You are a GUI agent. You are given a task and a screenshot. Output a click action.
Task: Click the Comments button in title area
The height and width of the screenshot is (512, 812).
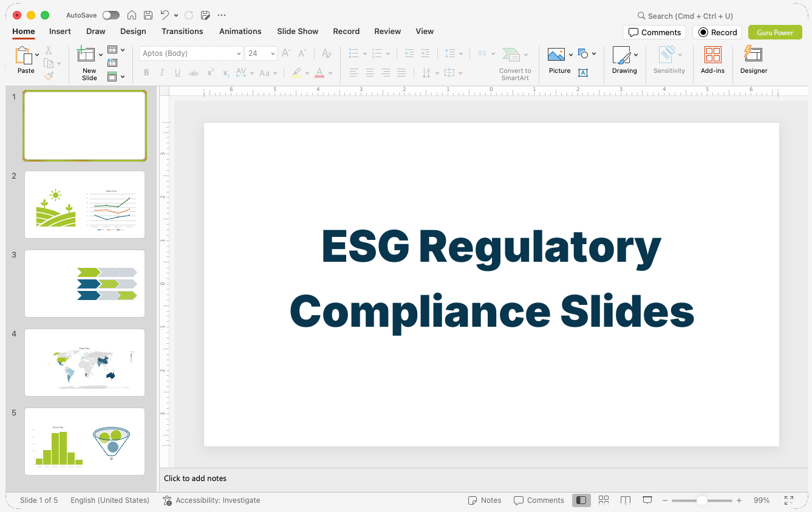[654, 32]
